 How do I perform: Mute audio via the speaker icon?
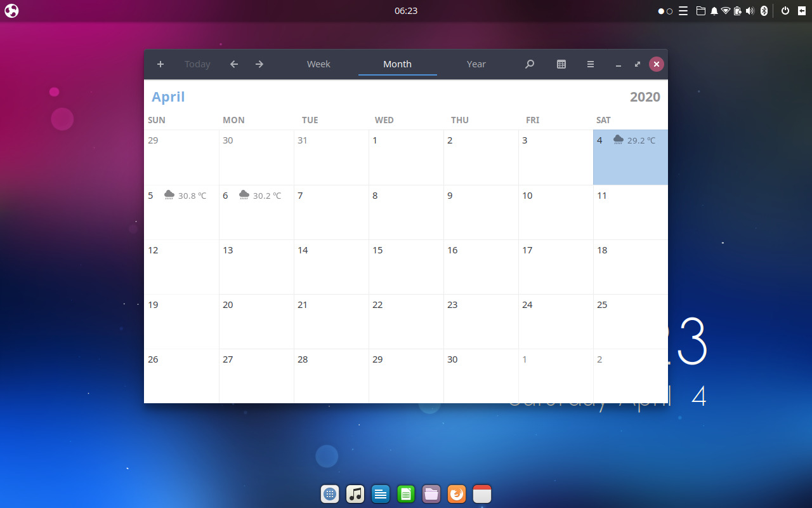click(x=749, y=10)
